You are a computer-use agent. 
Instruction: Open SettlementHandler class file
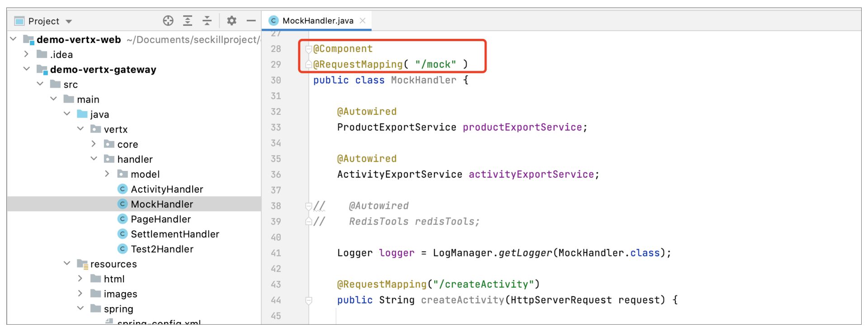[175, 234]
